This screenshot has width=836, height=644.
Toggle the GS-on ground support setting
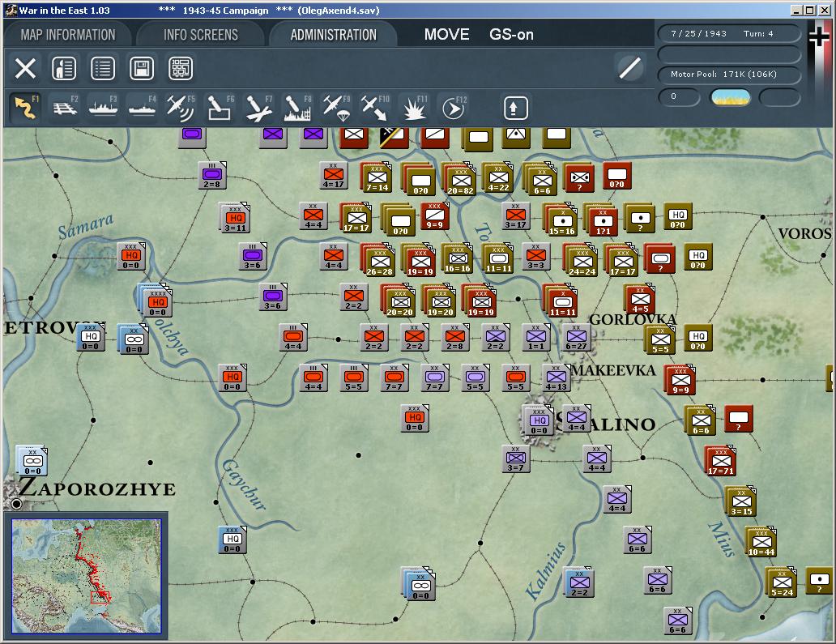click(511, 35)
